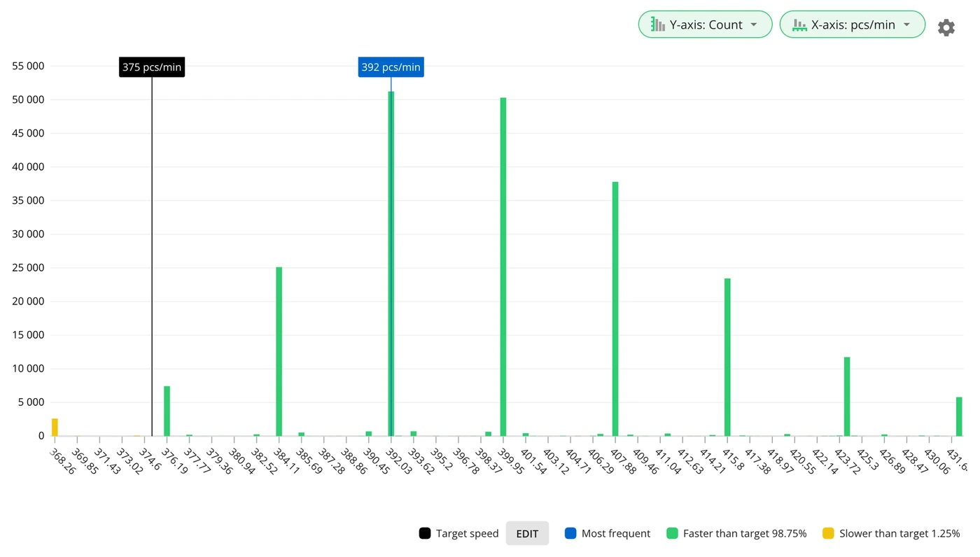The height and width of the screenshot is (557, 980).
Task: Click the Most frequent legend text
Action: point(616,533)
